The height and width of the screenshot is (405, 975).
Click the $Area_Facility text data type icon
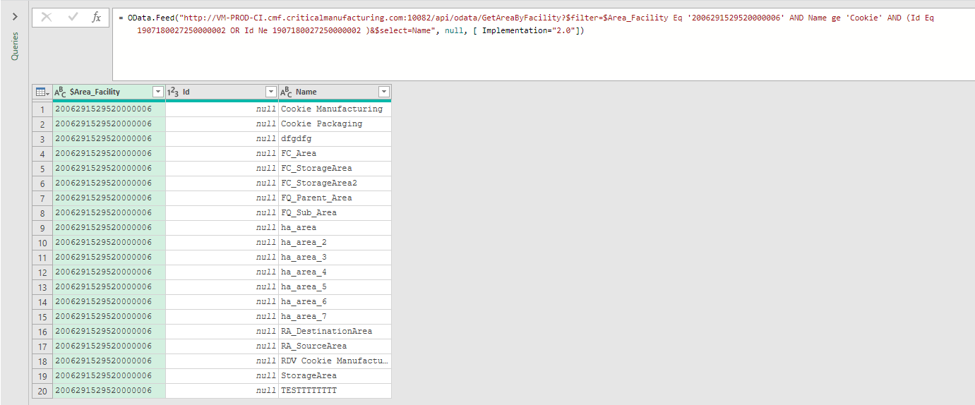[60, 92]
